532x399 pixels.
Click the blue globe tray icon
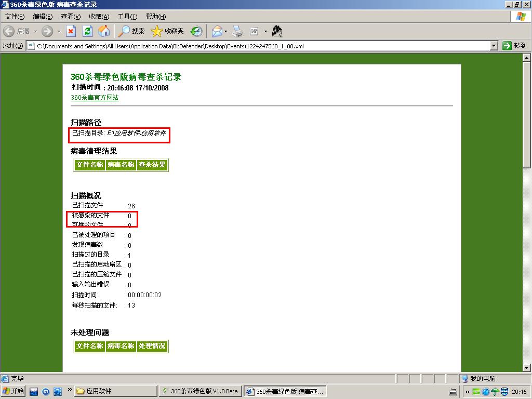click(x=486, y=392)
